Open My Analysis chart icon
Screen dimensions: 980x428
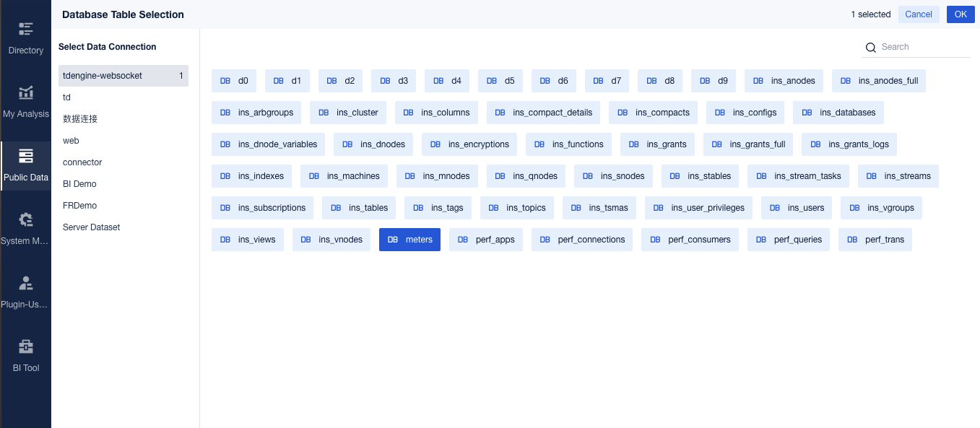[x=26, y=92]
